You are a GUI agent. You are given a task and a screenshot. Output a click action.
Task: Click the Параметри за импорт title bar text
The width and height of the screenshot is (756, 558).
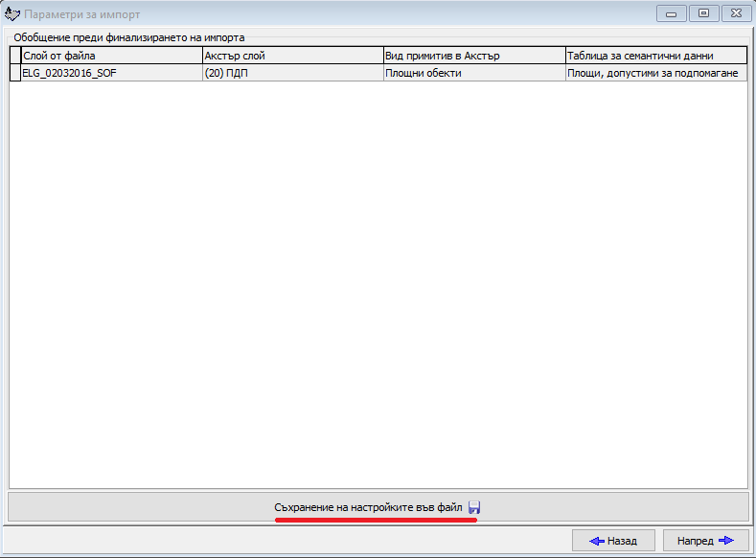[x=81, y=15]
